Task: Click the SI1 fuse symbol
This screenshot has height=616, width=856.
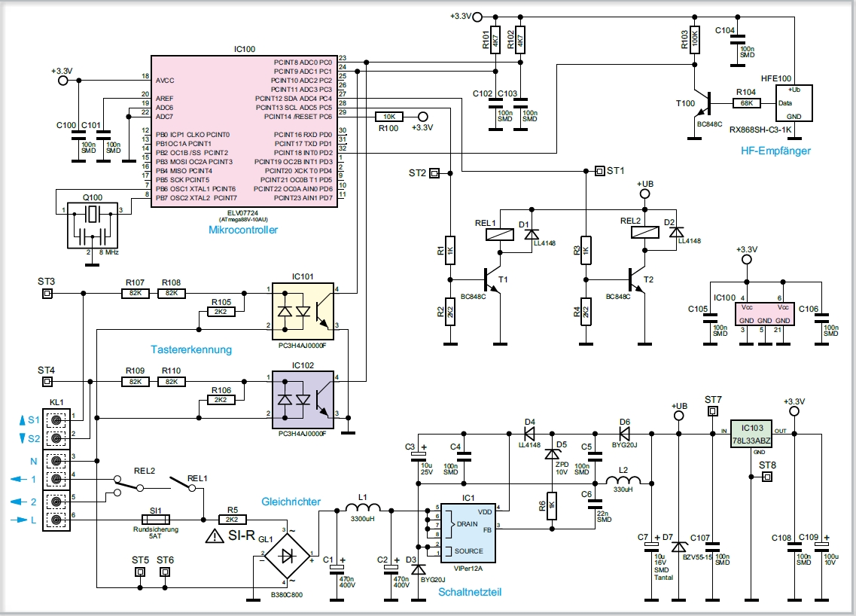Action: tap(156, 520)
